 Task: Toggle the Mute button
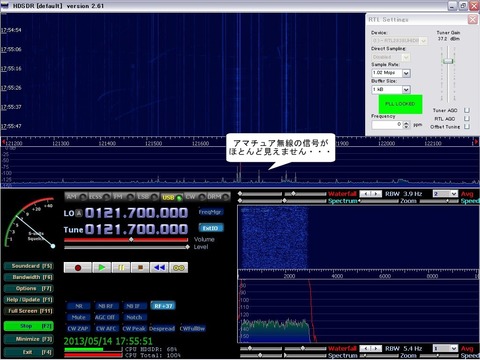coord(79,317)
